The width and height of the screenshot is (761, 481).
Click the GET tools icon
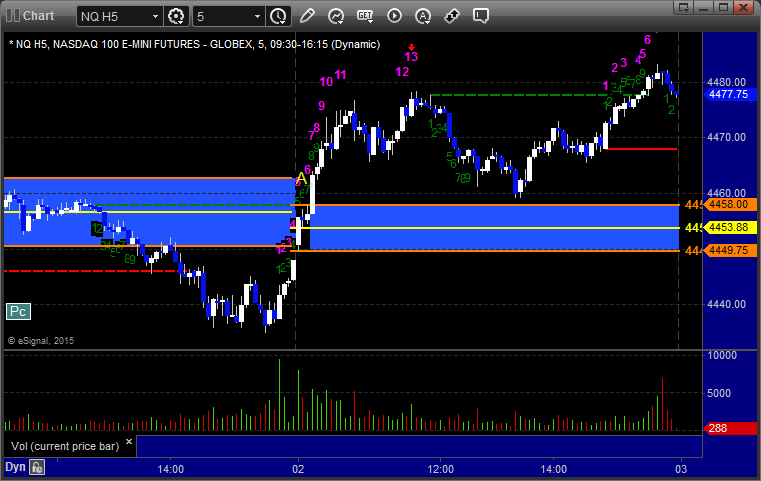365,16
